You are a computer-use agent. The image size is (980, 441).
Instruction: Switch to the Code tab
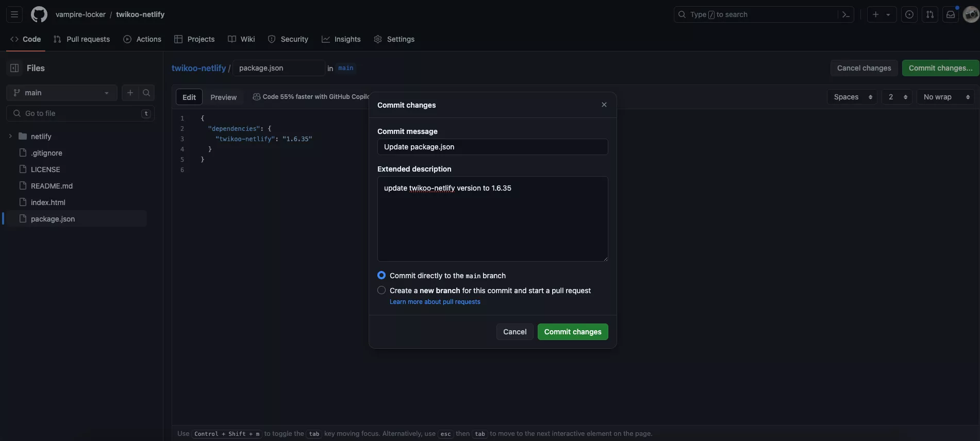pyautogui.click(x=26, y=39)
